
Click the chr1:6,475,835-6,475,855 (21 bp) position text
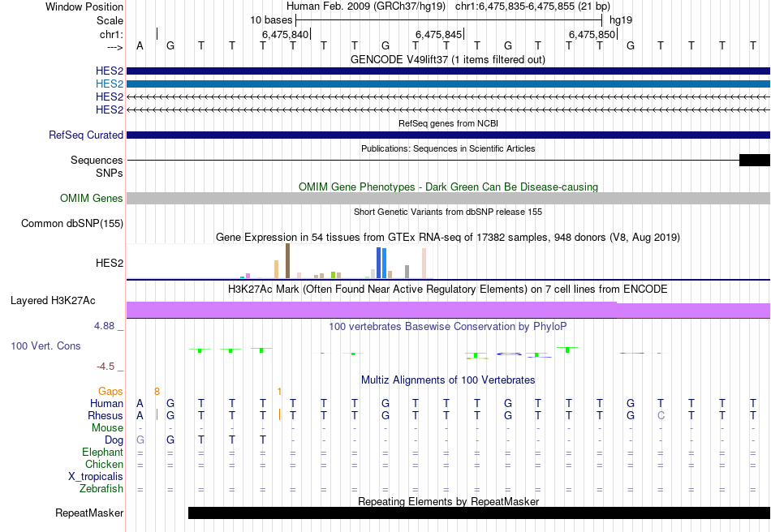(x=532, y=6)
